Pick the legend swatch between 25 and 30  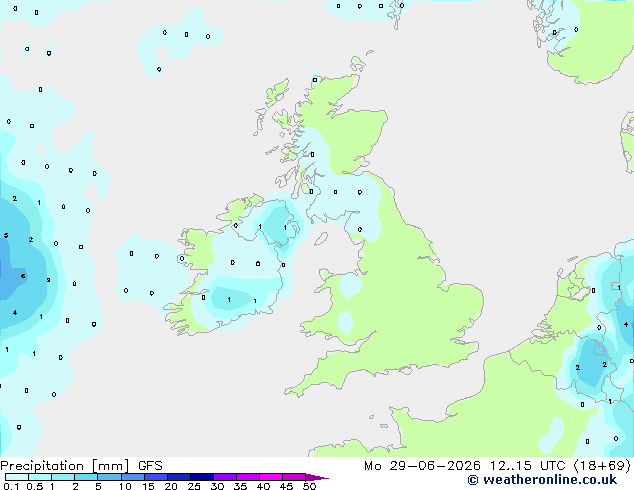201,477
